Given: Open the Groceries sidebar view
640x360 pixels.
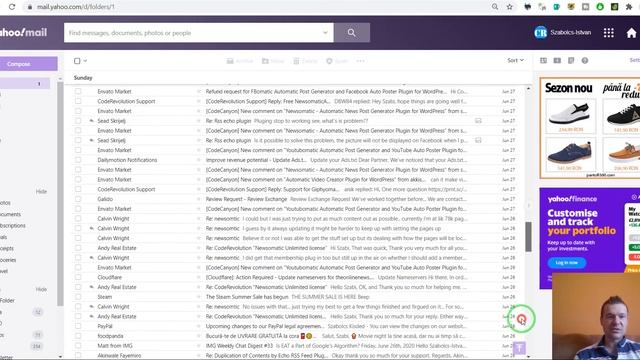Looking at the screenshot, I should pyautogui.click(x=8, y=260).
